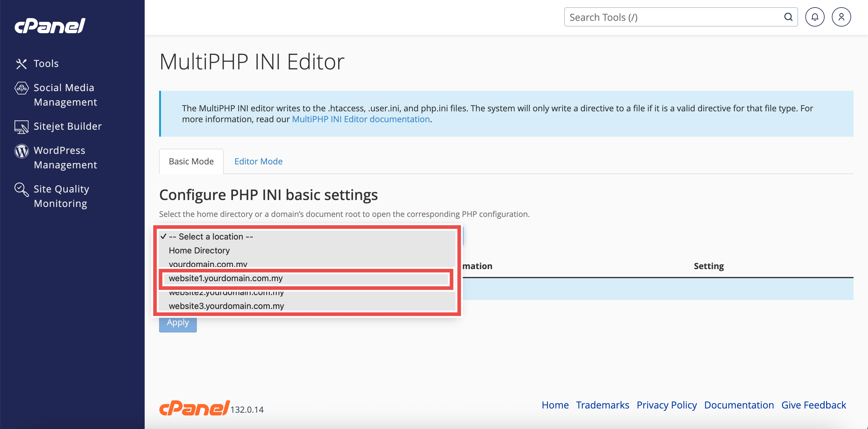Click the Tools wrench icon in sidebar
The image size is (868, 429).
pyautogui.click(x=21, y=64)
